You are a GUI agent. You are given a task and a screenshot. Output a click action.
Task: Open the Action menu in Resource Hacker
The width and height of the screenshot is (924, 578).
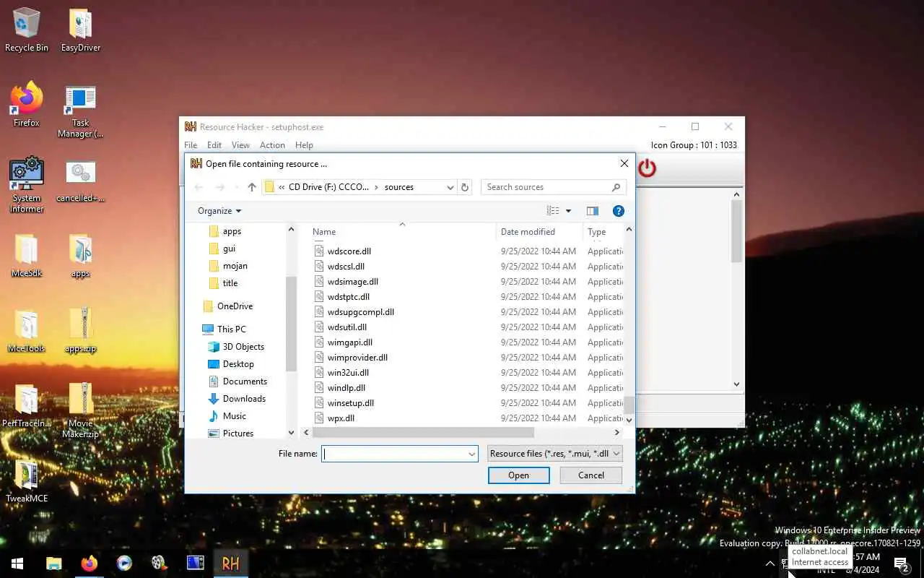click(272, 145)
